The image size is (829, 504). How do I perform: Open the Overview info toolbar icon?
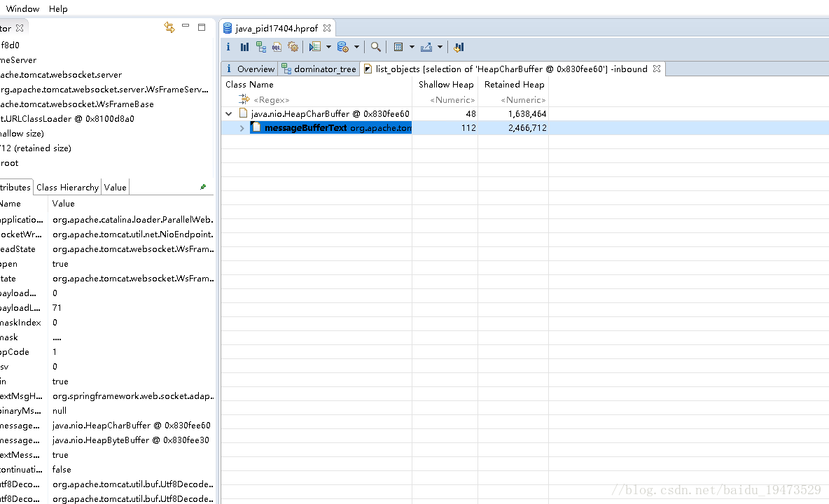click(228, 47)
